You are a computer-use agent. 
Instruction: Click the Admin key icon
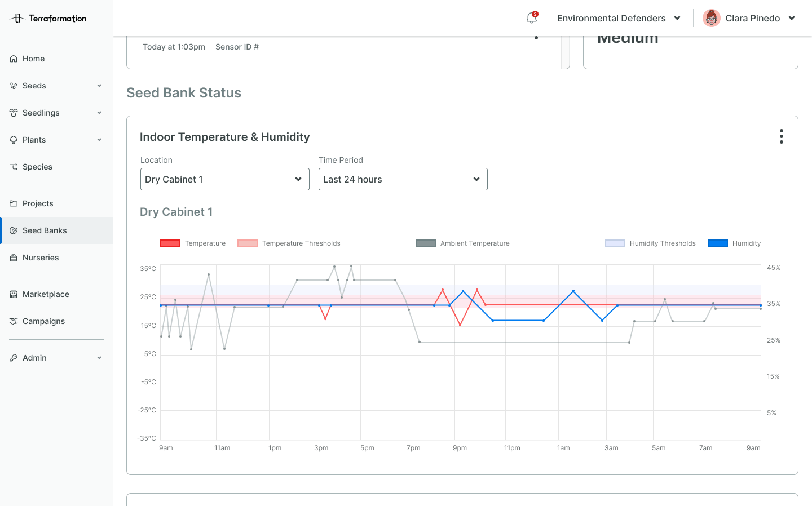14,358
